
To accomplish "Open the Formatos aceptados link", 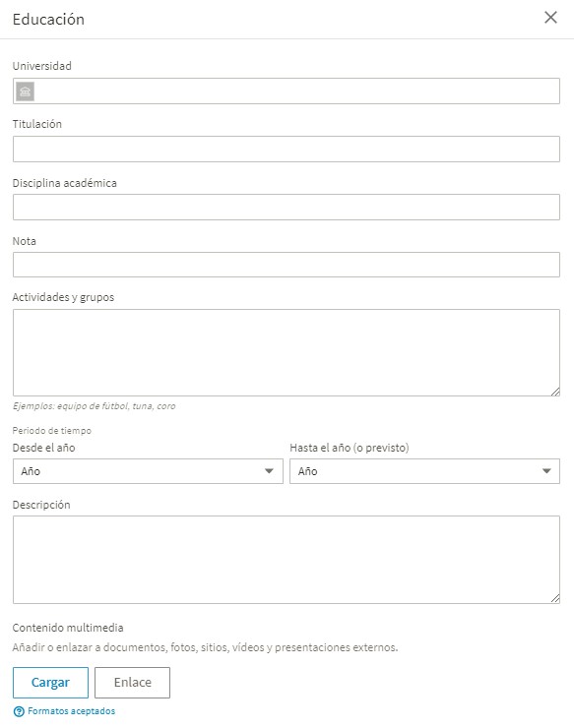I will click(72, 711).
